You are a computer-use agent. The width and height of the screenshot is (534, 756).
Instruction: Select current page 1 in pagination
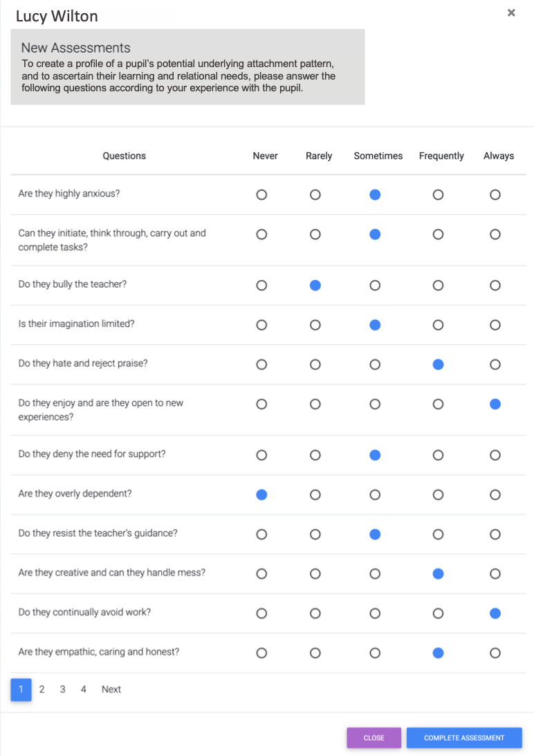(21, 690)
